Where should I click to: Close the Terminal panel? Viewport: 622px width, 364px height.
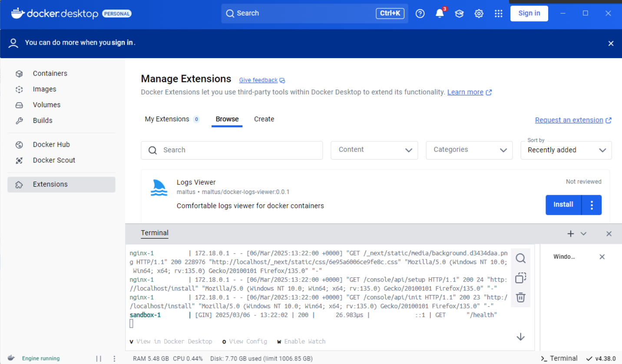pos(609,234)
